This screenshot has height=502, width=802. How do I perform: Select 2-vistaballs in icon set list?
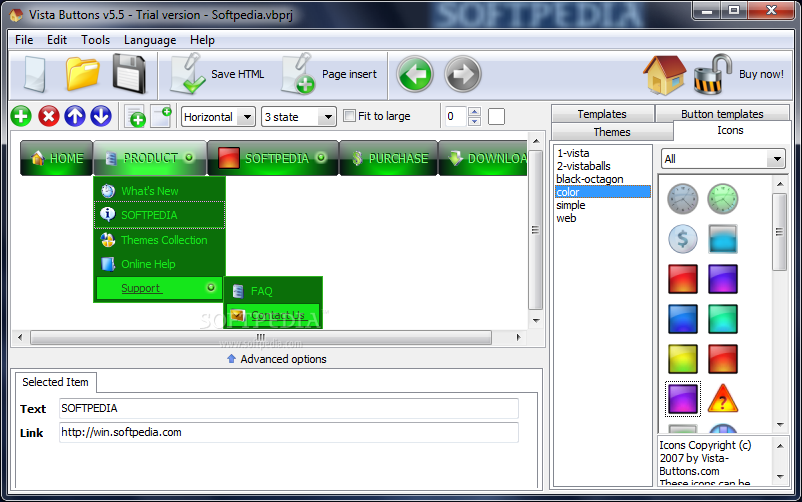click(603, 166)
